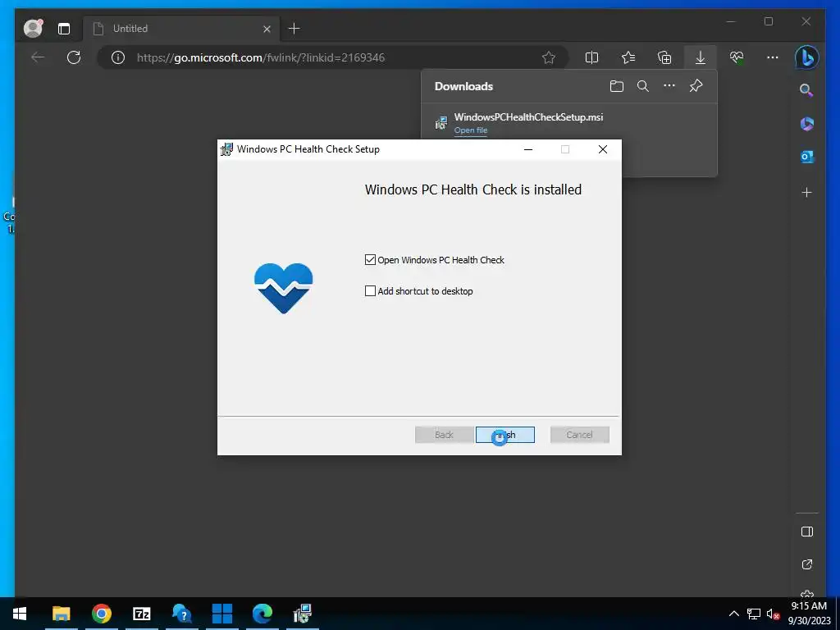The height and width of the screenshot is (630, 840).
Task: Toggle sidebar hide icon
Action: coord(807,532)
